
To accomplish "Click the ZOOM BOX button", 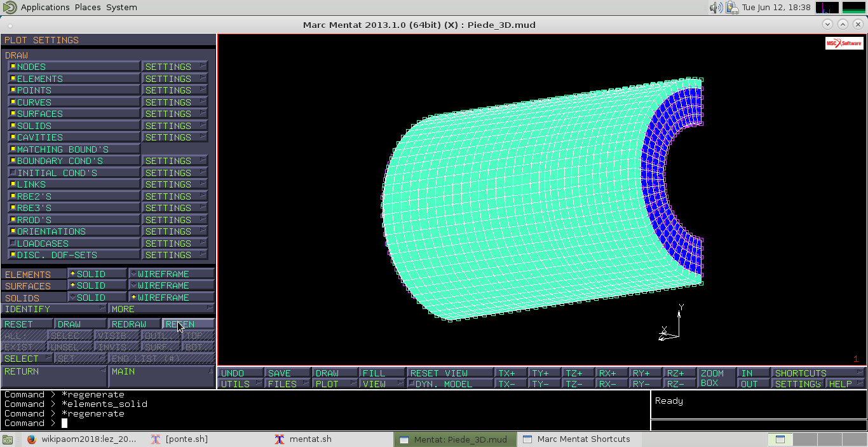I will tap(717, 378).
